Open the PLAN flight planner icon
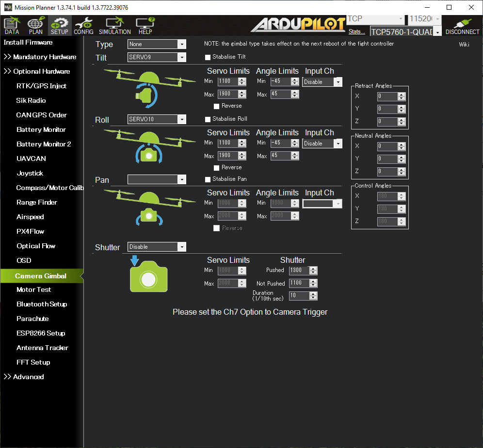This screenshot has height=448, width=483. [x=36, y=26]
